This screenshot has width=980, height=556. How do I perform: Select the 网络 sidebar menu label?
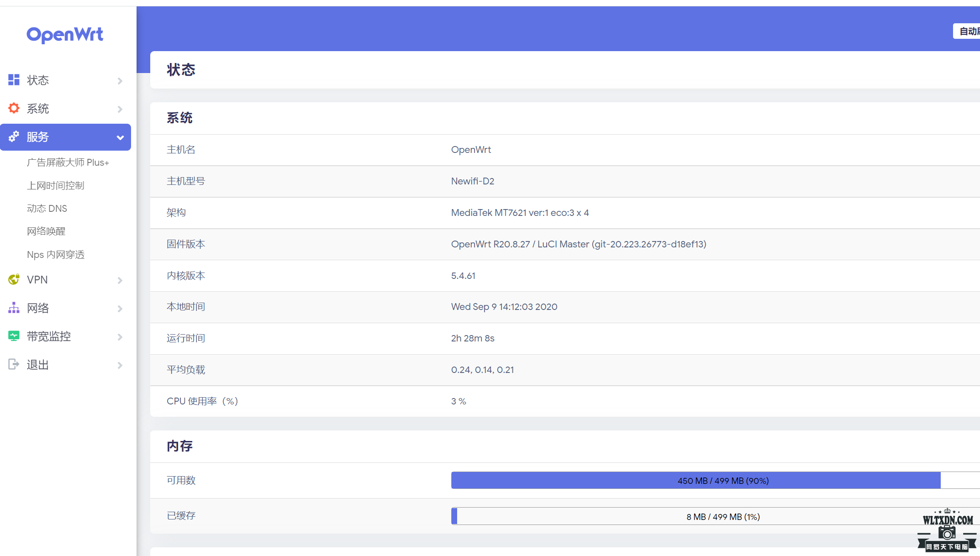38,308
